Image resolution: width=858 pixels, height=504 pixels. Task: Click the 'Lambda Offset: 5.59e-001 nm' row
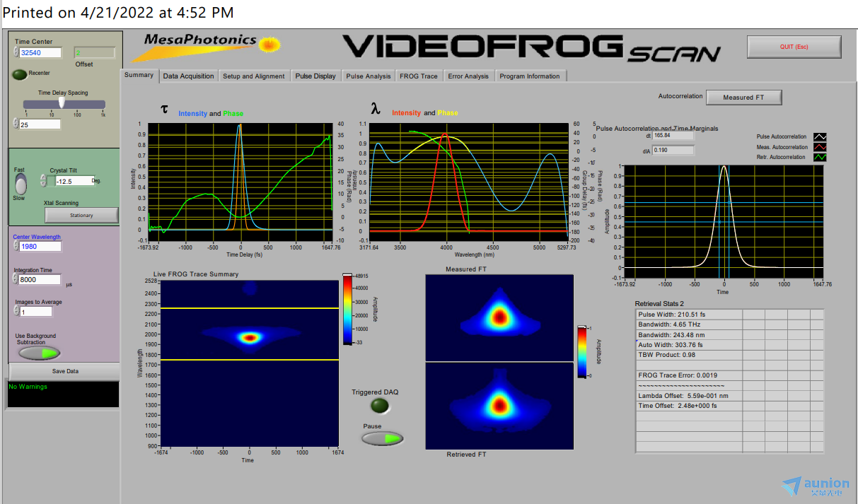(x=690, y=396)
